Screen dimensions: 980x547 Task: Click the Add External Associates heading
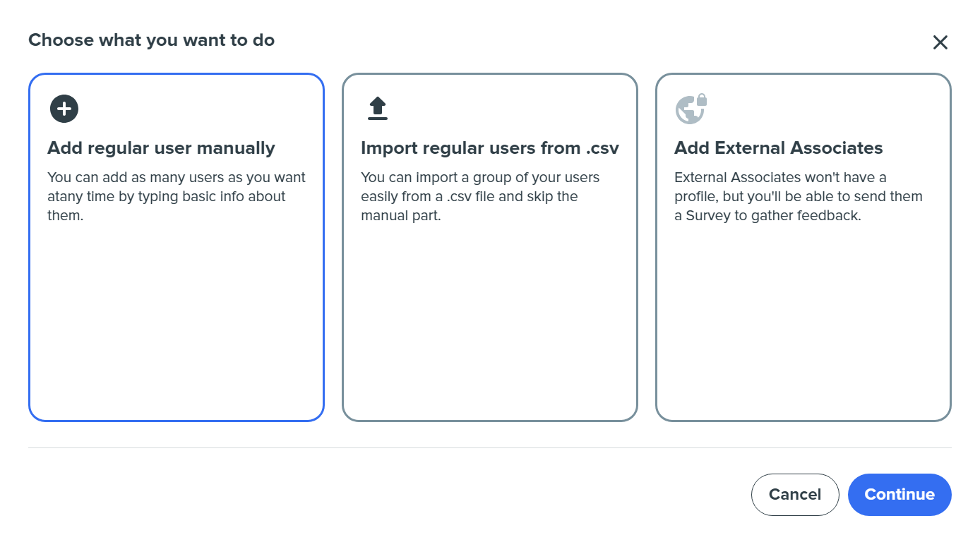click(778, 148)
